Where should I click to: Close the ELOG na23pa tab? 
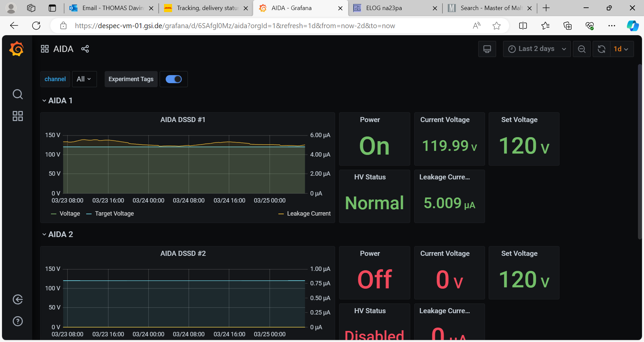click(435, 8)
